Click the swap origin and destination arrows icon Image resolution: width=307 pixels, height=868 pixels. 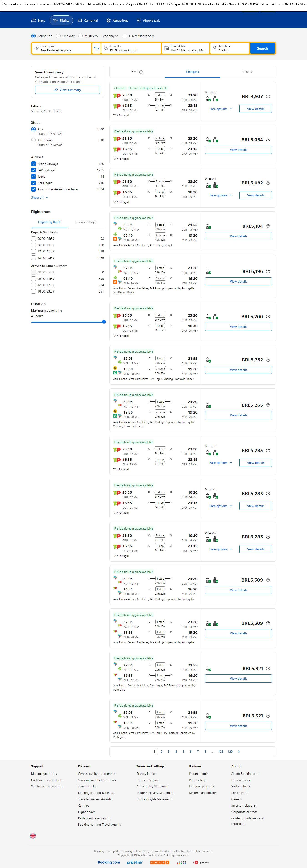[x=96, y=48]
